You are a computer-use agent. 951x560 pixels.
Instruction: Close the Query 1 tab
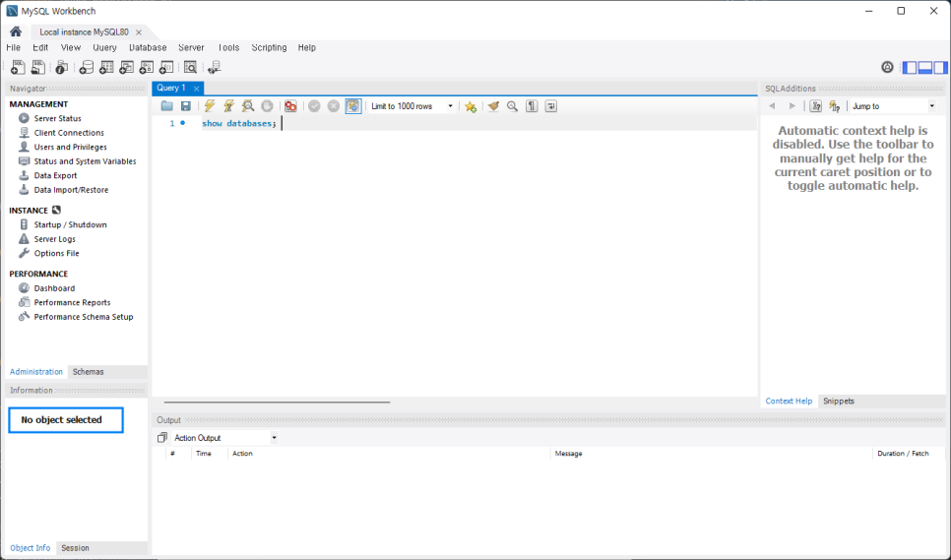pyautogui.click(x=197, y=89)
